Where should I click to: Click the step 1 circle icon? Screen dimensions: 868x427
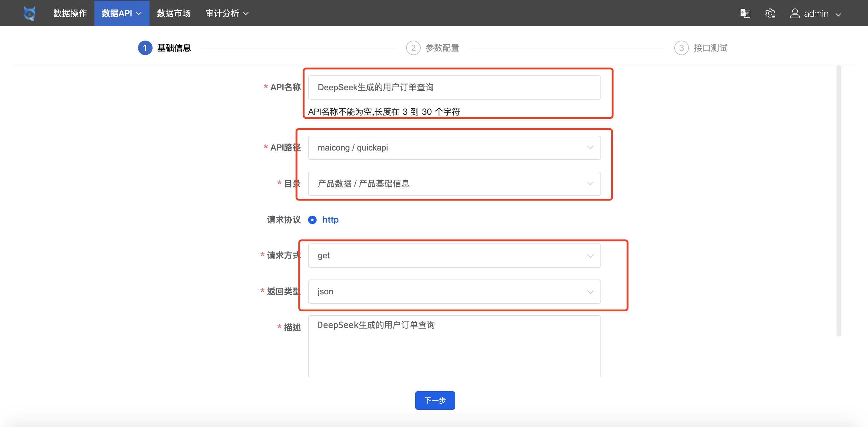coord(145,48)
